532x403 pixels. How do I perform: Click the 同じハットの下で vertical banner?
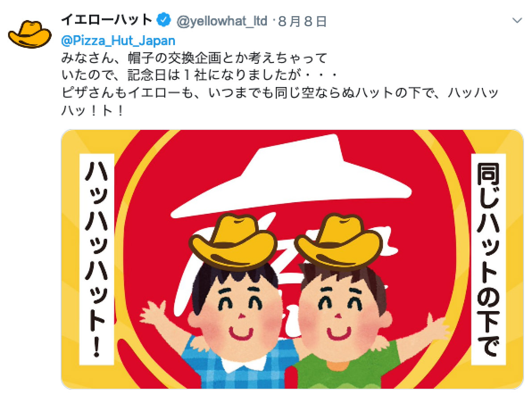[489, 259]
